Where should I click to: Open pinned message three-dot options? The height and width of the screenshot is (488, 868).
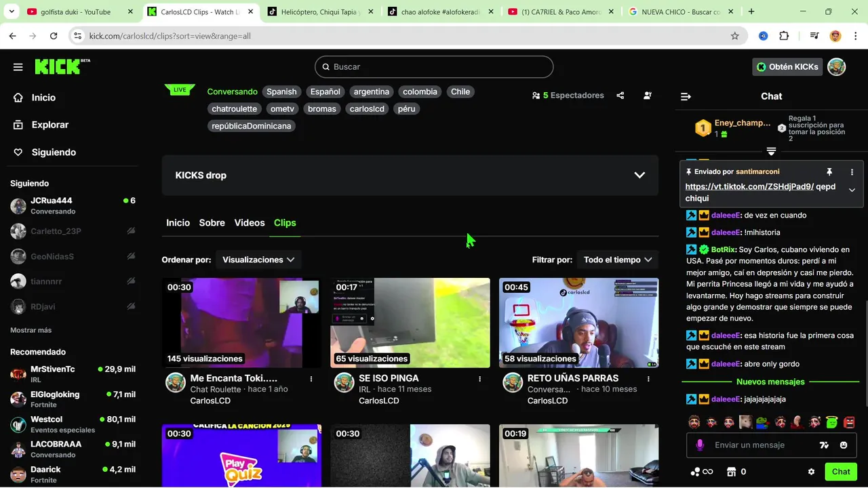(852, 172)
